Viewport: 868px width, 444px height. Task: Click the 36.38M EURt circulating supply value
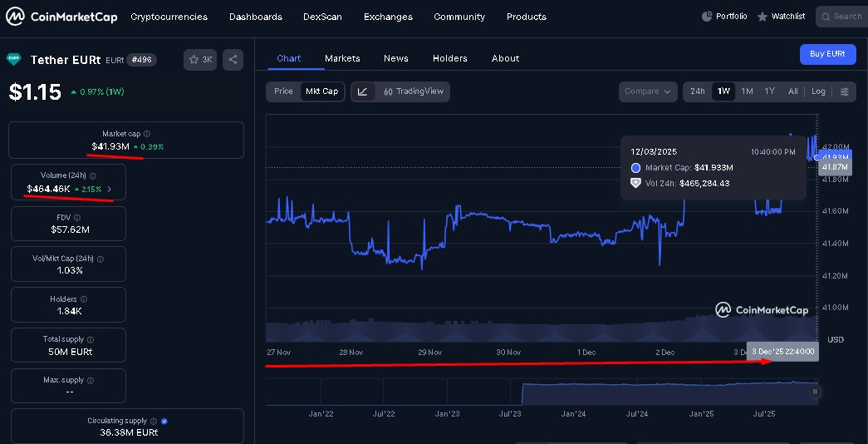[127, 432]
